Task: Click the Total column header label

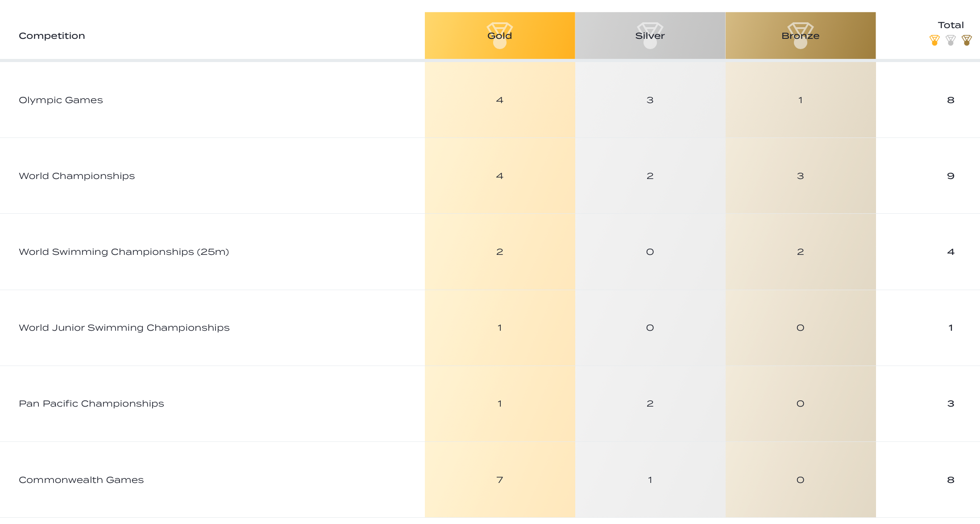Action: pos(951,25)
